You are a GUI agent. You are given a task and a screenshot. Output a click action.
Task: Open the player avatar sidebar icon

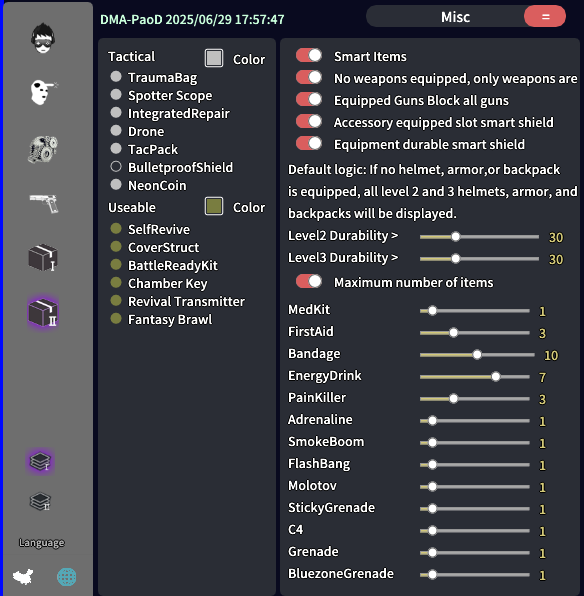coord(43,38)
